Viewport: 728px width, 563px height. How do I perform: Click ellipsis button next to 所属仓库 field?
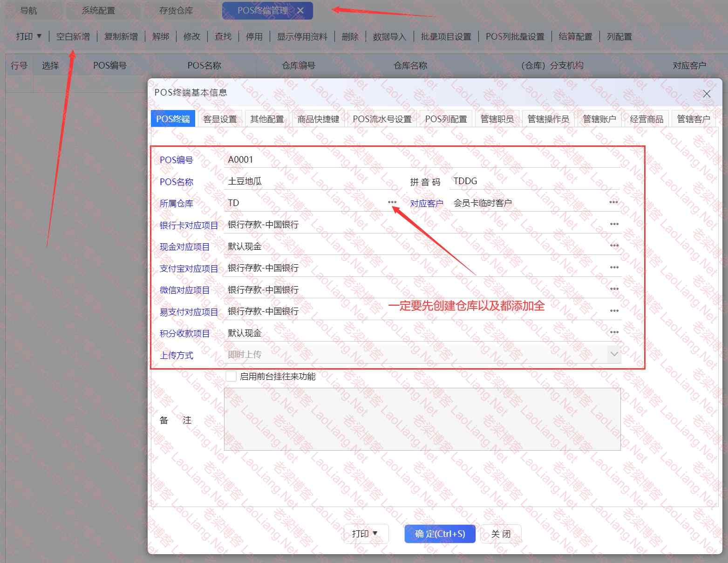click(x=392, y=202)
